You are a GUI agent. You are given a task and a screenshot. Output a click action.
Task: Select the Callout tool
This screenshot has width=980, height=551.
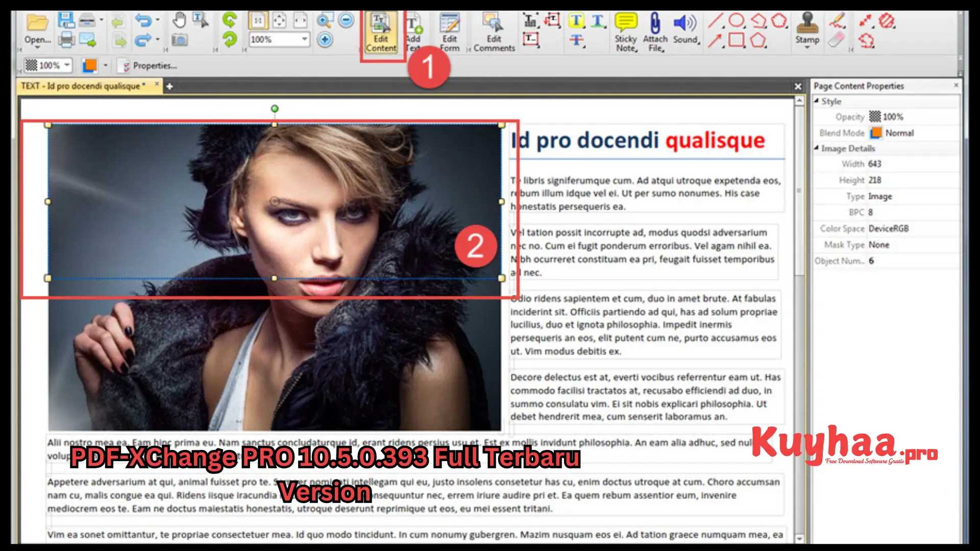point(552,21)
